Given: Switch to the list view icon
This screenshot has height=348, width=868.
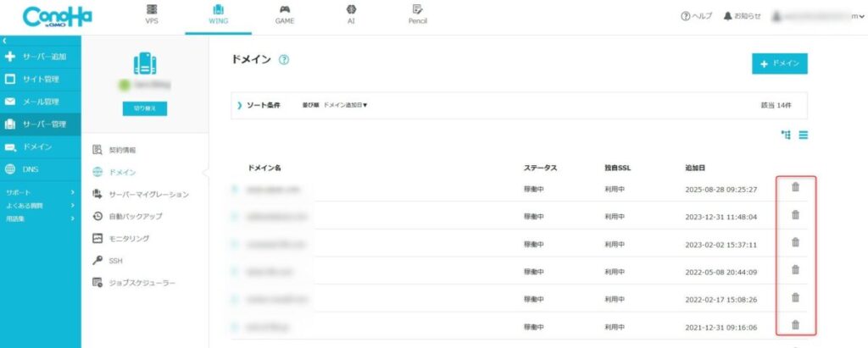Looking at the screenshot, I should [802, 135].
